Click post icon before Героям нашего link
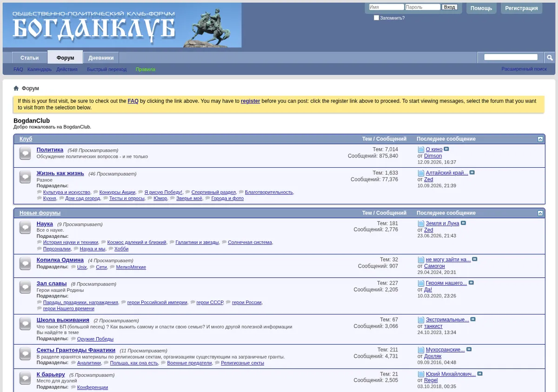The height and width of the screenshot is (392, 558). [421, 283]
